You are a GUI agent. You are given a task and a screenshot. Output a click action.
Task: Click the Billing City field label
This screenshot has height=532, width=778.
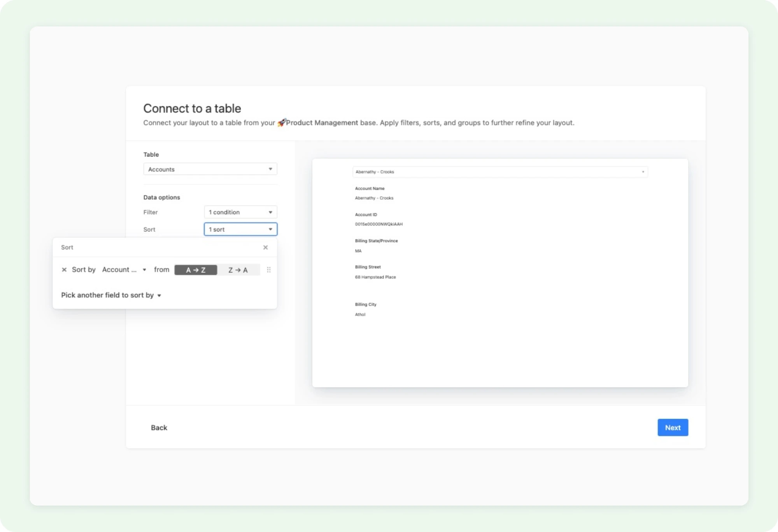(365, 304)
